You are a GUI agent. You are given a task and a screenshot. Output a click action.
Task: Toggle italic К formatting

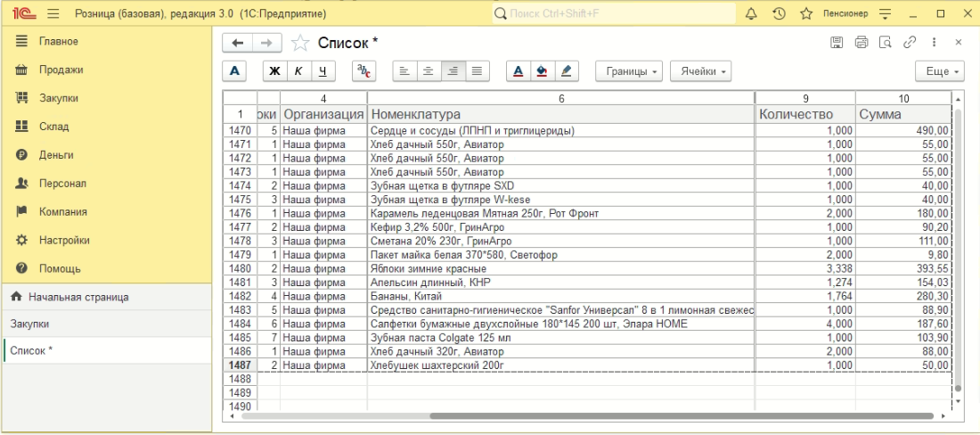pyautogui.click(x=298, y=71)
